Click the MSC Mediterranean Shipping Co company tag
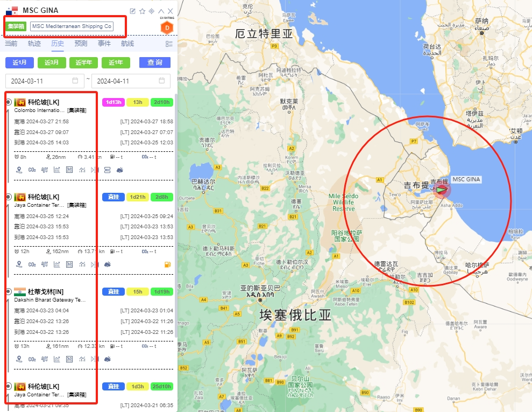The height and width of the screenshot is (412, 532). pos(72,26)
